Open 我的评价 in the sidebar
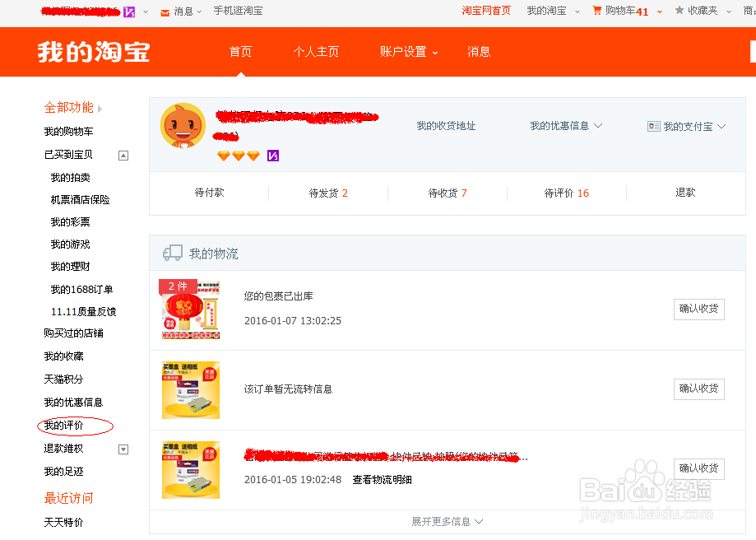 (63, 425)
